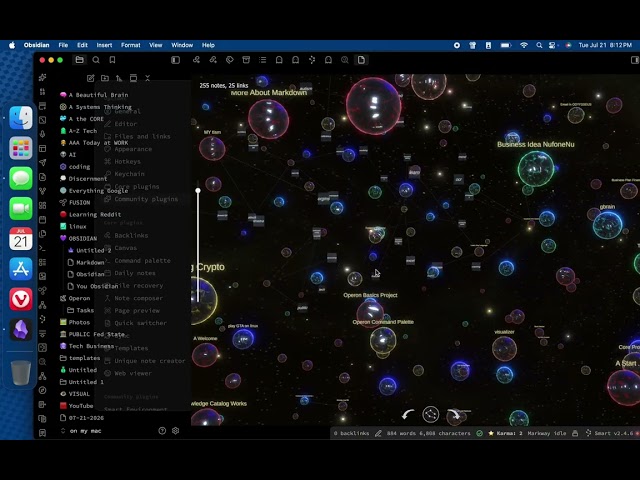
Task: Open the search tab icon in sidebar
Action: [x=96, y=60]
